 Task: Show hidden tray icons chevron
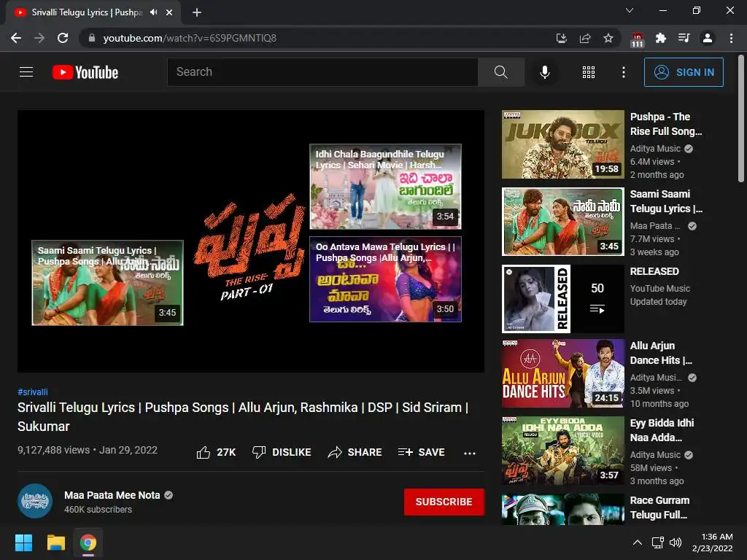click(x=637, y=542)
